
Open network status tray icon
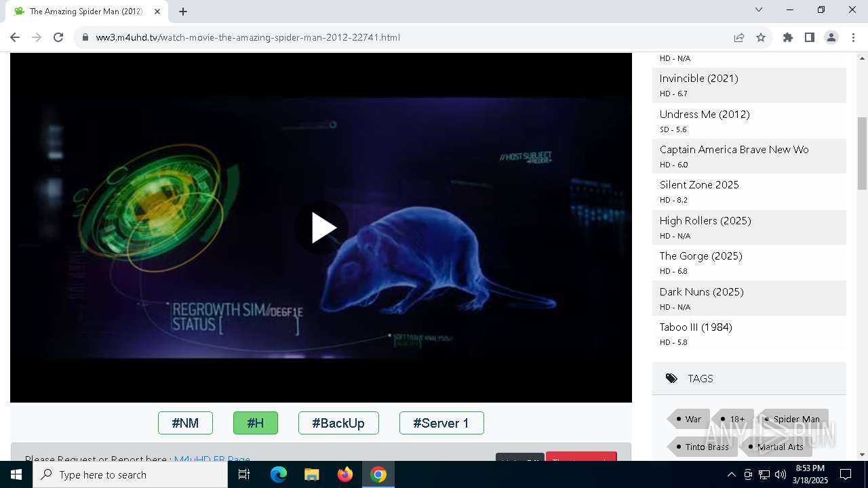click(764, 474)
